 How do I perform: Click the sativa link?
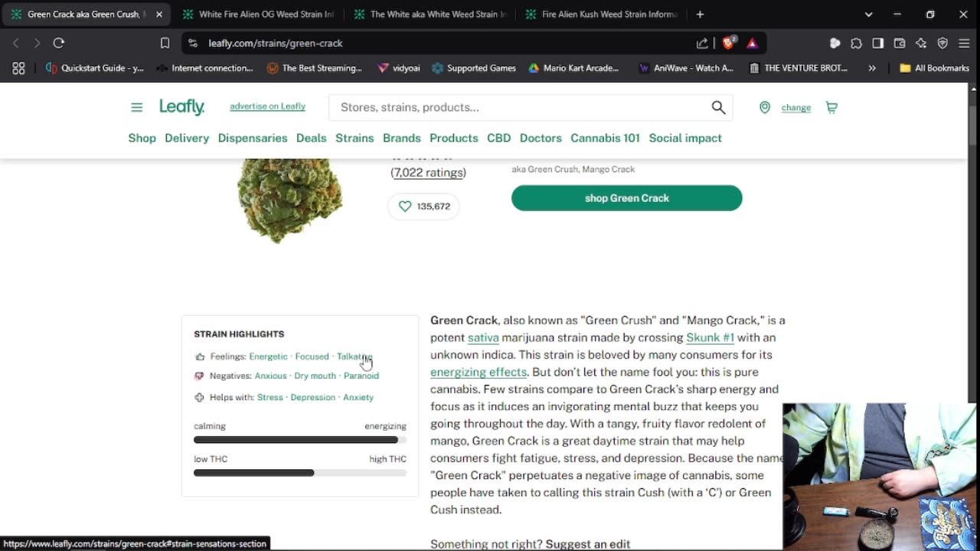point(483,337)
